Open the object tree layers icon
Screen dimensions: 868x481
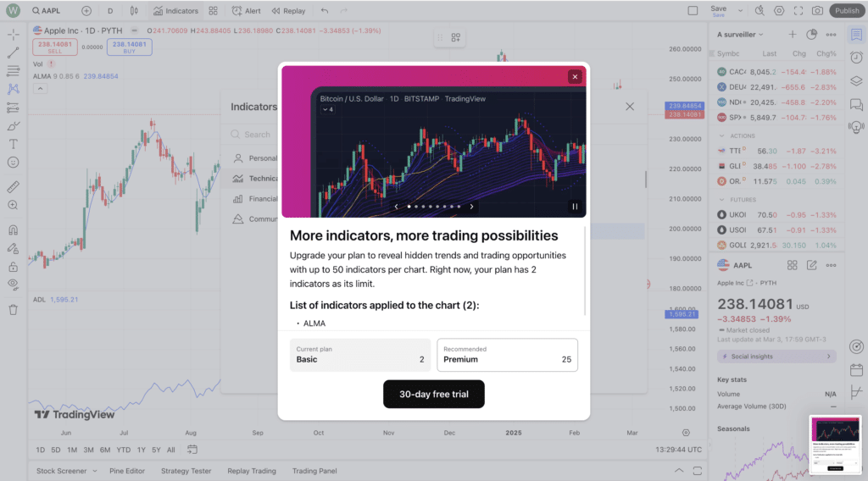pos(856,81)
